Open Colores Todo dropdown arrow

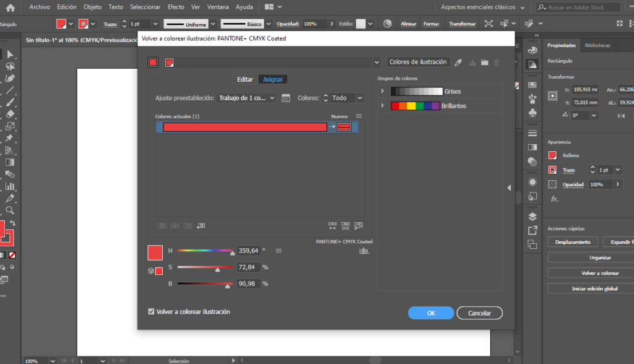click(360, 98)
